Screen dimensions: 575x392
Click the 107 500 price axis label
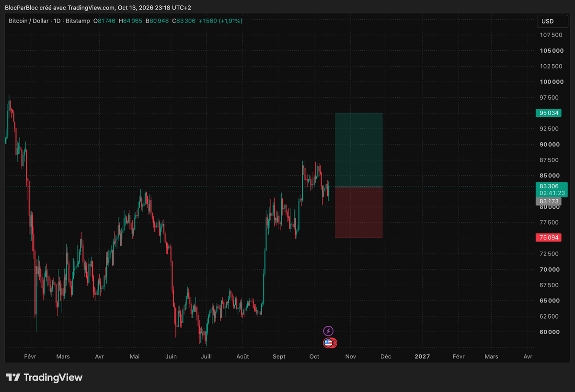click(551, 35)
